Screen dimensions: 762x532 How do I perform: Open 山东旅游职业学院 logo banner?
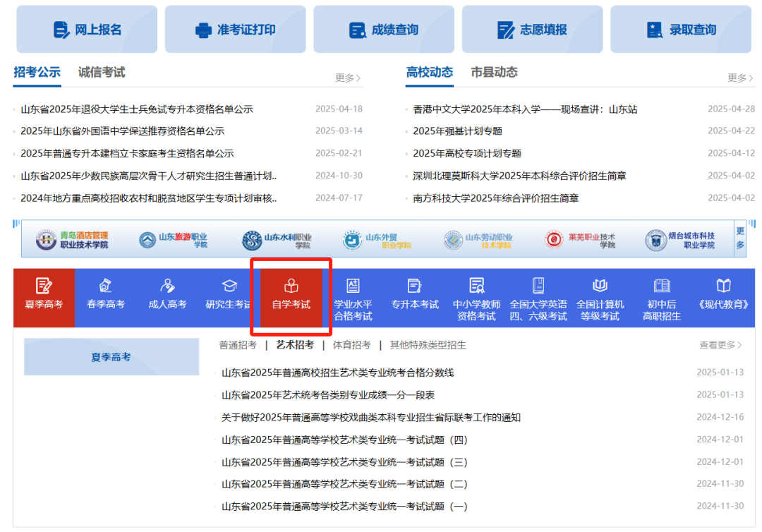pyautogui.click(x=173, y=239)
